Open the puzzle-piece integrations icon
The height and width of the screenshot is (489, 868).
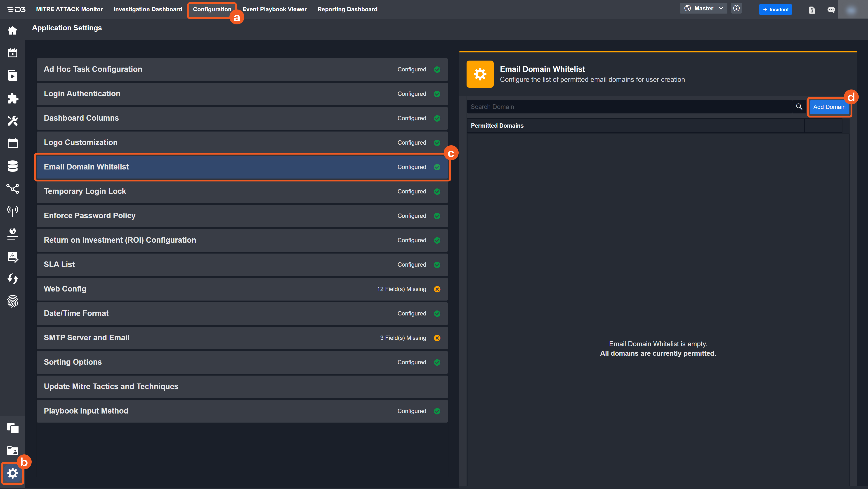point(12,98)
